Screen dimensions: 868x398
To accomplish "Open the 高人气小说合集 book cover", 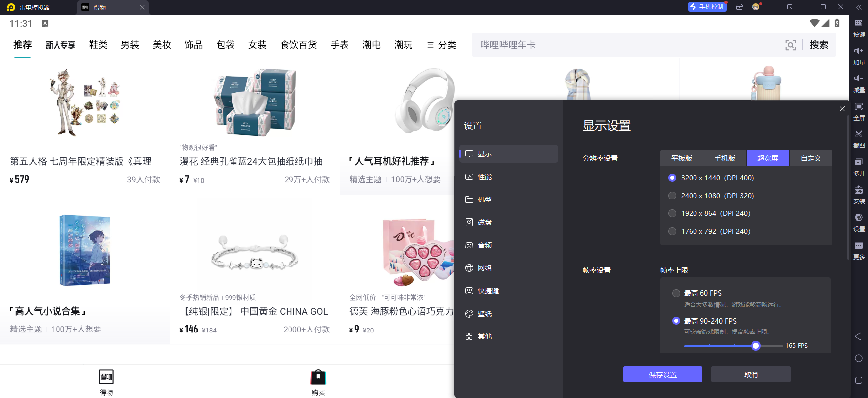I will [x=85, y=250].
